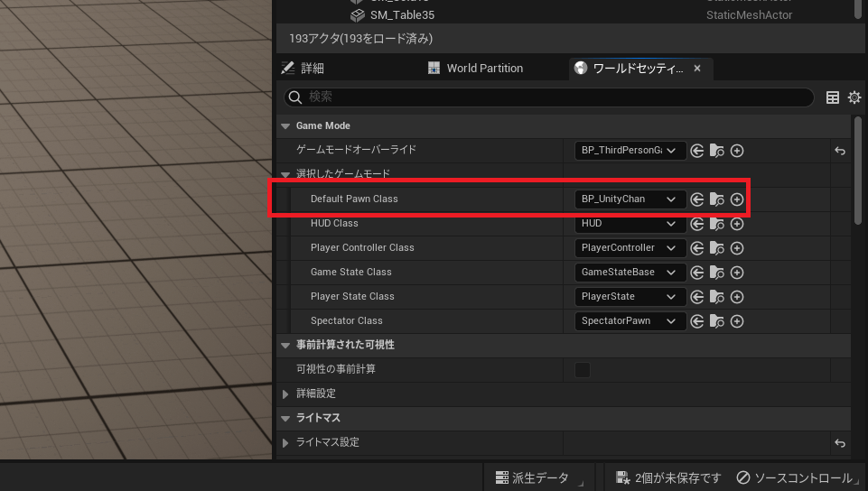Browse to Game State Class asset
The image size is (868, 491).
coord(717,272)
